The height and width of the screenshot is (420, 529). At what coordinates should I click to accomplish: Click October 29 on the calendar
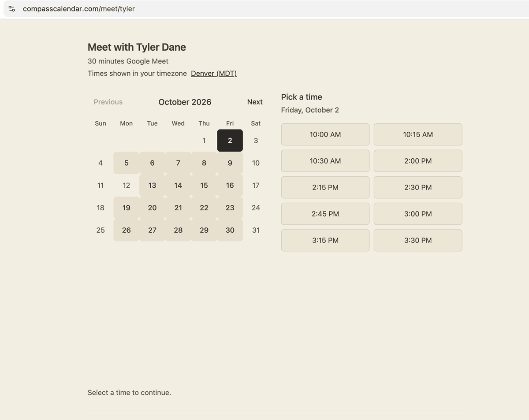[204, 230]
